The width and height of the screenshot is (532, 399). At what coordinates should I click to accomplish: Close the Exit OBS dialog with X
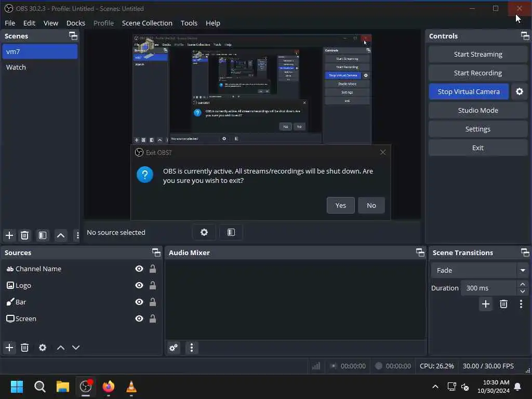pyautogui.click(x=383, y=152)
